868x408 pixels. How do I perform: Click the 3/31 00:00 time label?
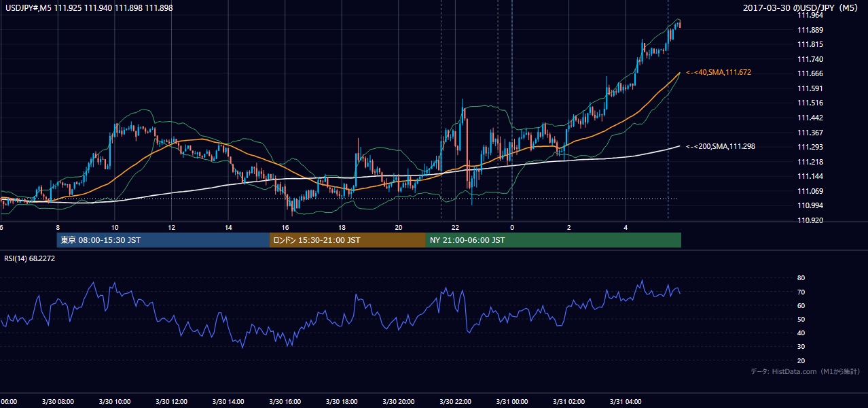click(x=511, y=402)
